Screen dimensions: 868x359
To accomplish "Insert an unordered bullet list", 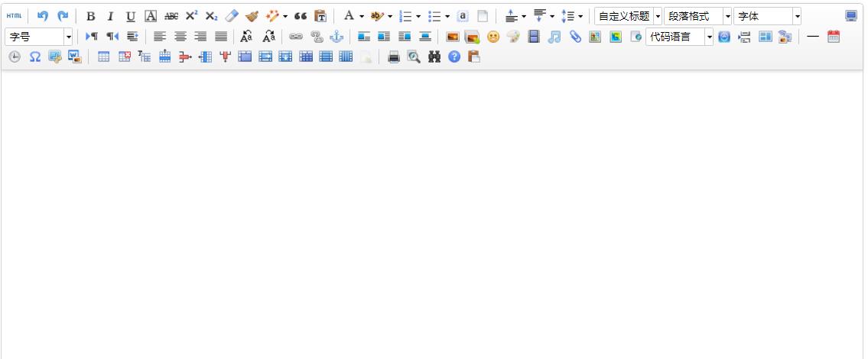I will coord(434,17).
